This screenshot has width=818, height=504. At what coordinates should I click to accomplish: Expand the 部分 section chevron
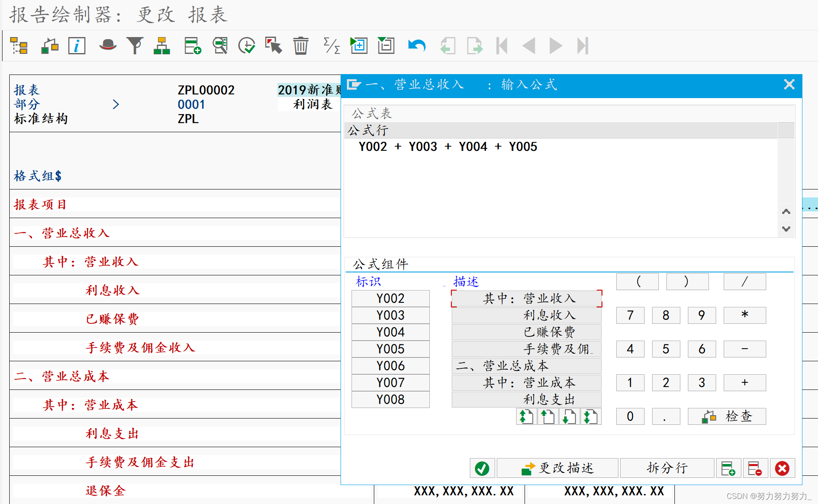[x=117, y=104]
